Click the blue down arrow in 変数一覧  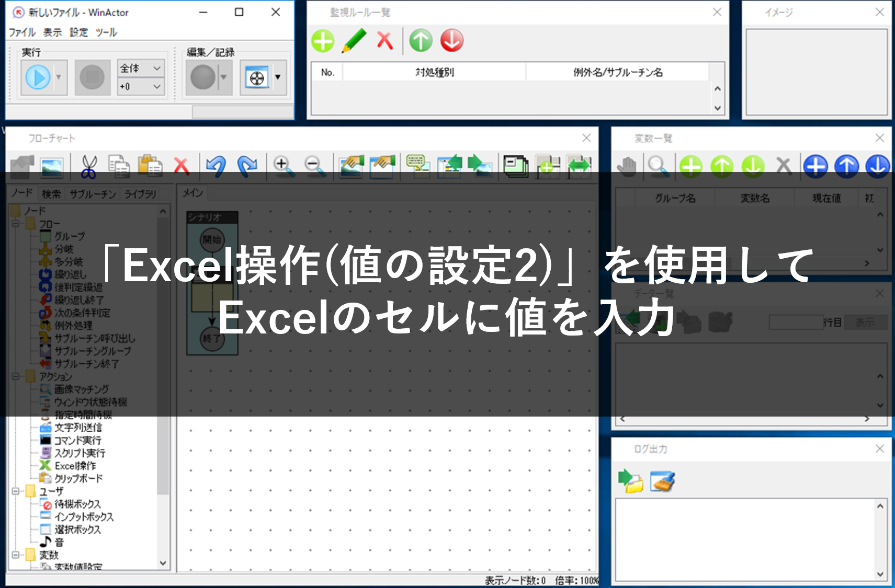pyautogui.click(x=878, y=166)
